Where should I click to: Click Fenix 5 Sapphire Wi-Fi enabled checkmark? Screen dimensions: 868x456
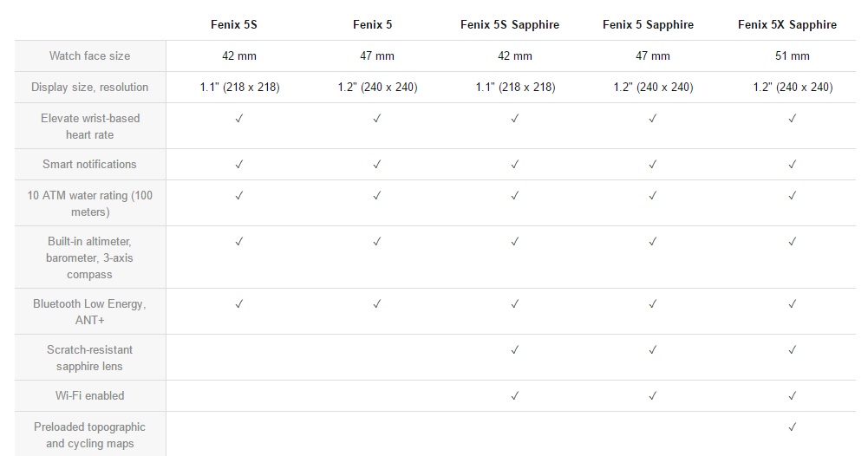point(653,395)
